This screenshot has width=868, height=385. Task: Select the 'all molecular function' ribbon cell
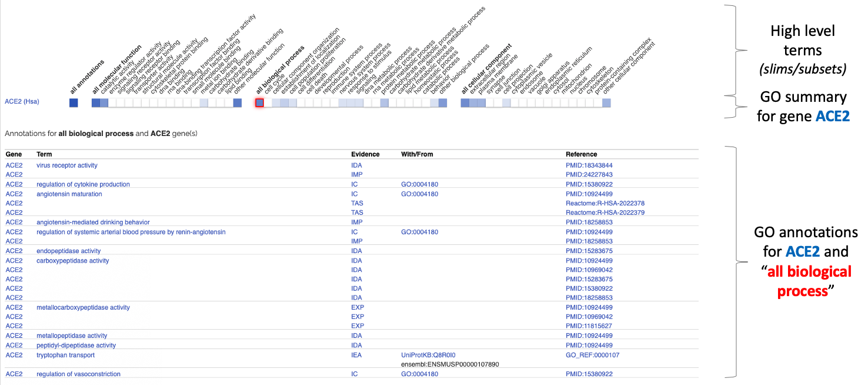(96, 103)
